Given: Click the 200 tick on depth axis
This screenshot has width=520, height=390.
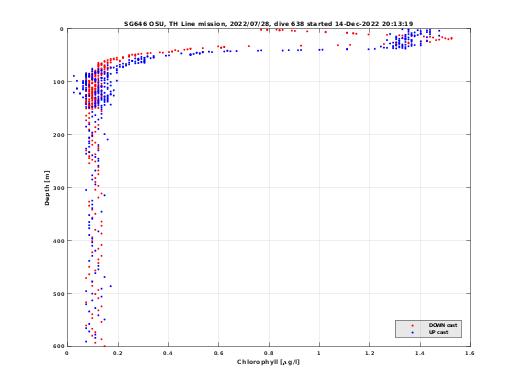Looking at the screenshot, I should [x=58, y=135].
